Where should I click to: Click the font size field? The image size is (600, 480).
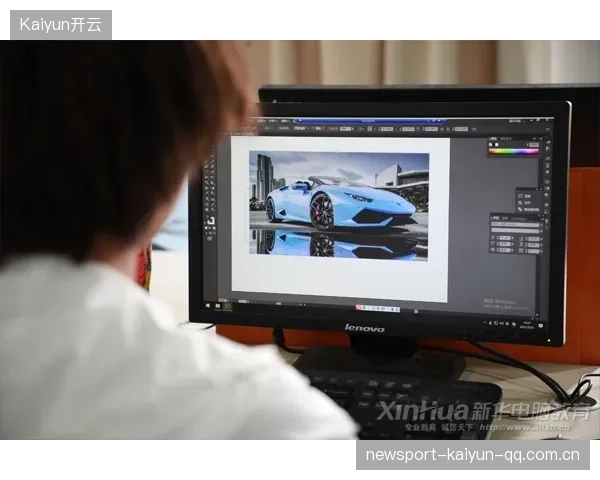(505, 238)
